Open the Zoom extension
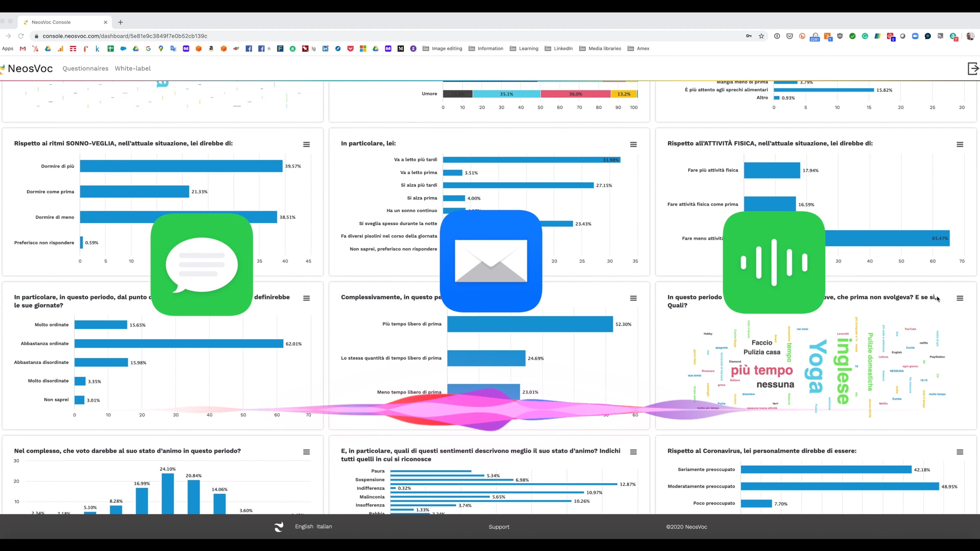The width and height of the screenshot is (980, 551). point(915,36)
